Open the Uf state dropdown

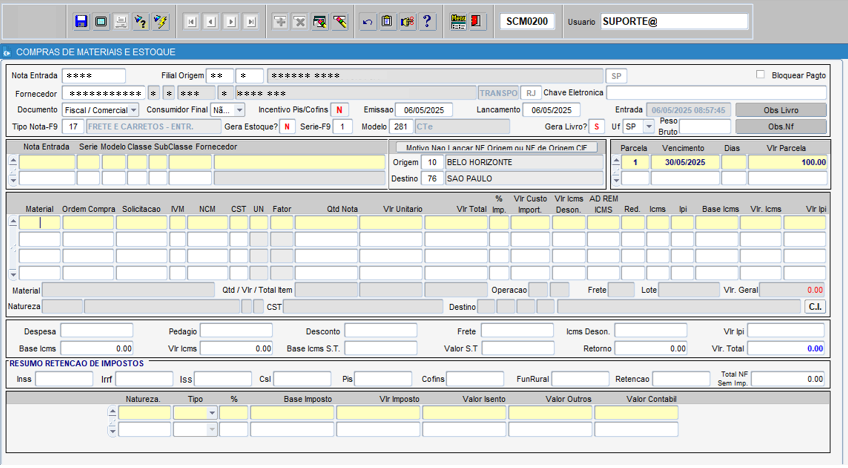click(648, 127)
